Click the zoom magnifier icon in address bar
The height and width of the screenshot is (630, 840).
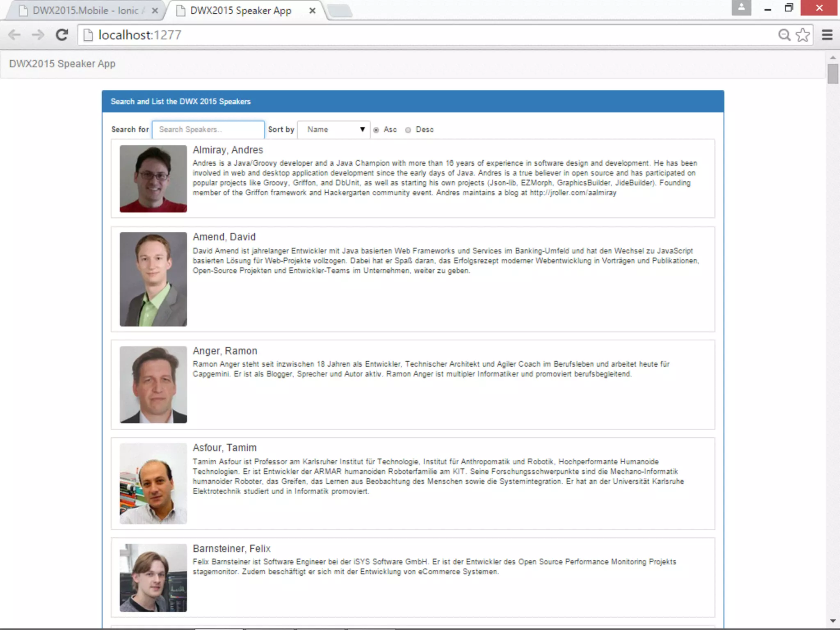pyautogui.click(x=784, y=35)
